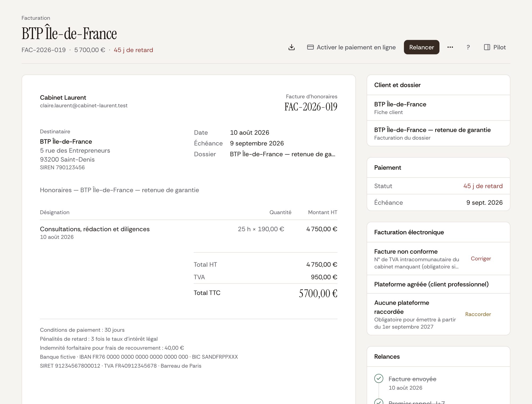Click the truncated Dossier value in invoice details
Screen dimensions: 532x404
[282, 154]
